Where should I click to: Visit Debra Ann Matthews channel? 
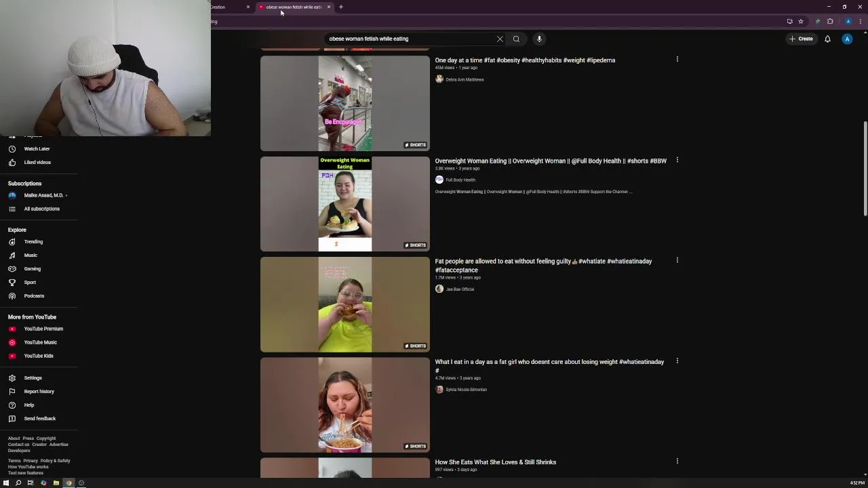coord(465,80)
